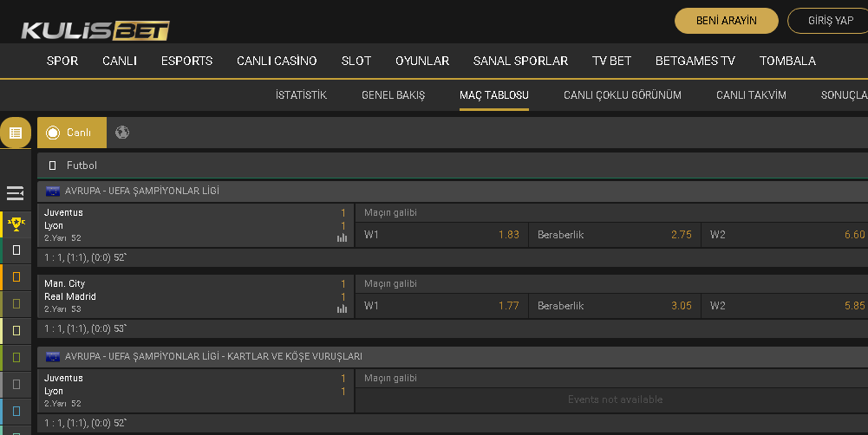Viewport: 868px width, 435px height.
Task: Click the BENİ ARAYIN button
Action: [727, 21]
